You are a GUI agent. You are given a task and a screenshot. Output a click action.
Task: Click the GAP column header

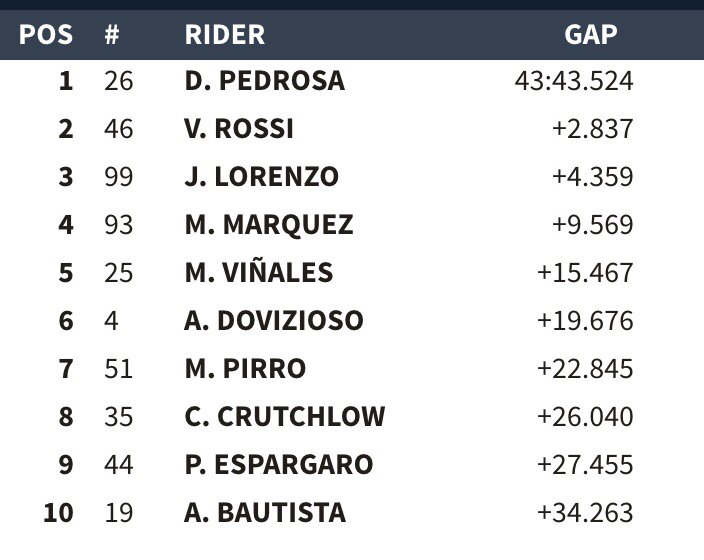click(591, 35)
